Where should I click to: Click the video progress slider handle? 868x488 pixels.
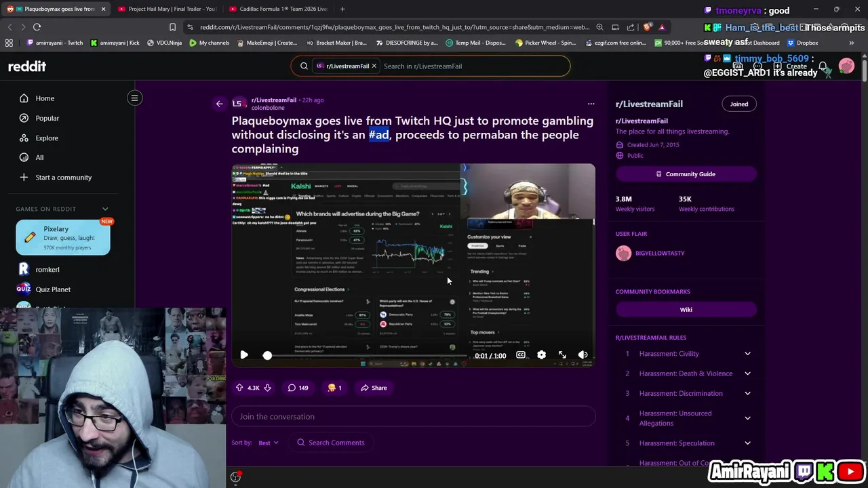pyautogui.click(x=267, y=355)
